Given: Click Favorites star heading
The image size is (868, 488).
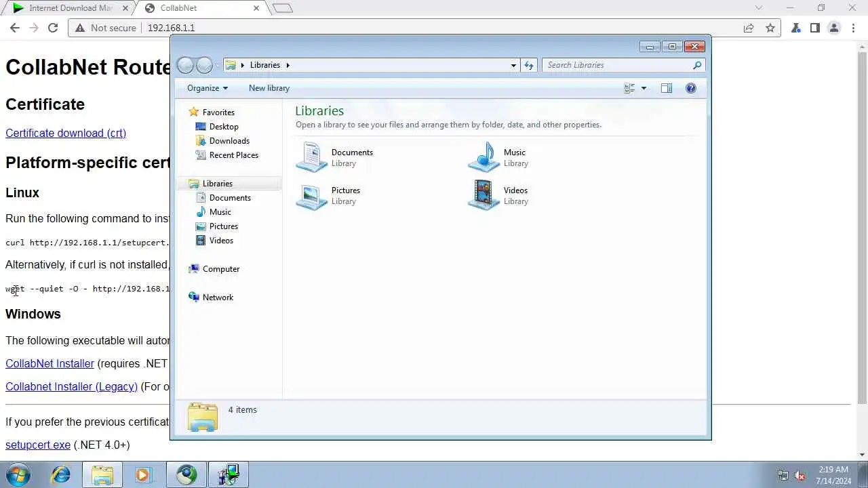Looking at the screenshot, I should [212, 113].
